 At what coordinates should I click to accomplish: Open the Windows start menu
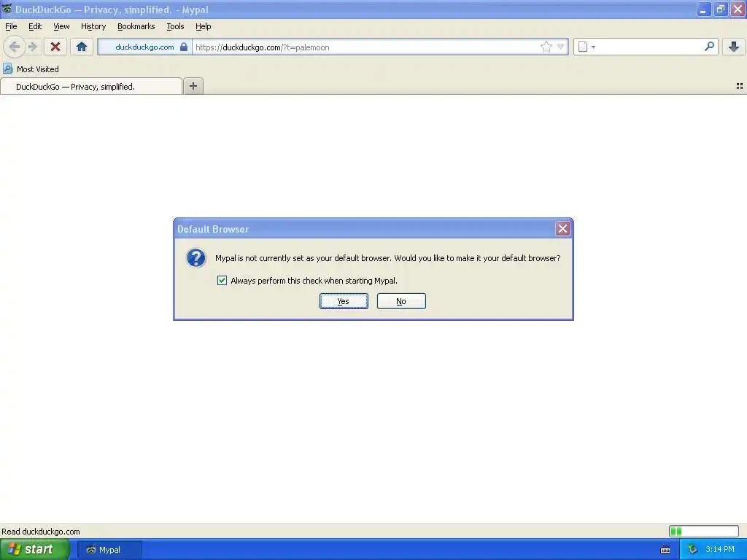point(35,549)
